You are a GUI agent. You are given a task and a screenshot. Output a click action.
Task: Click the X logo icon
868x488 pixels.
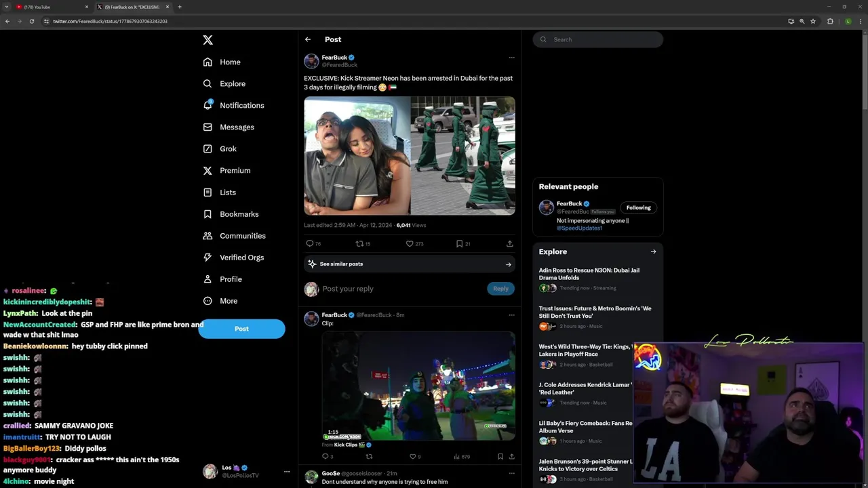pyautogui.click(x=208, y=40)
